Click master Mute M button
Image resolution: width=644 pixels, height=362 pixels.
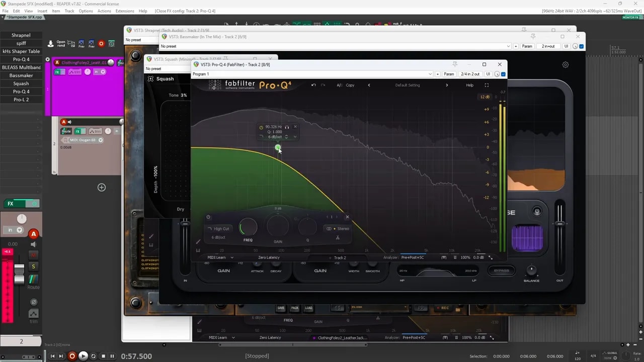34,255
